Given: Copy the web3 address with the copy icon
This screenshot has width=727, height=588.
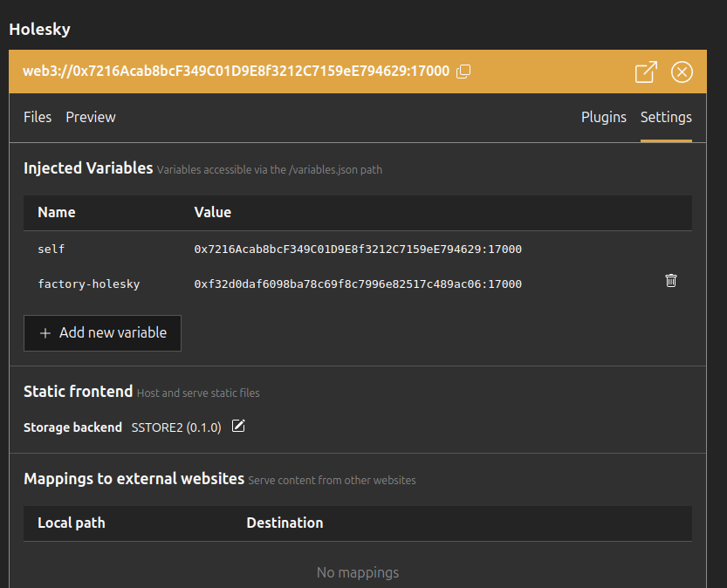Looking at the screenshot, I should pos(463,72).
